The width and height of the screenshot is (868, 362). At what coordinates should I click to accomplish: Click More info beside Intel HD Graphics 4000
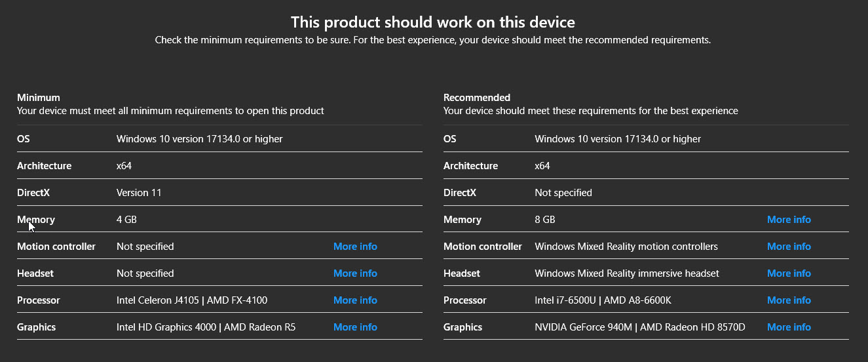355,327
